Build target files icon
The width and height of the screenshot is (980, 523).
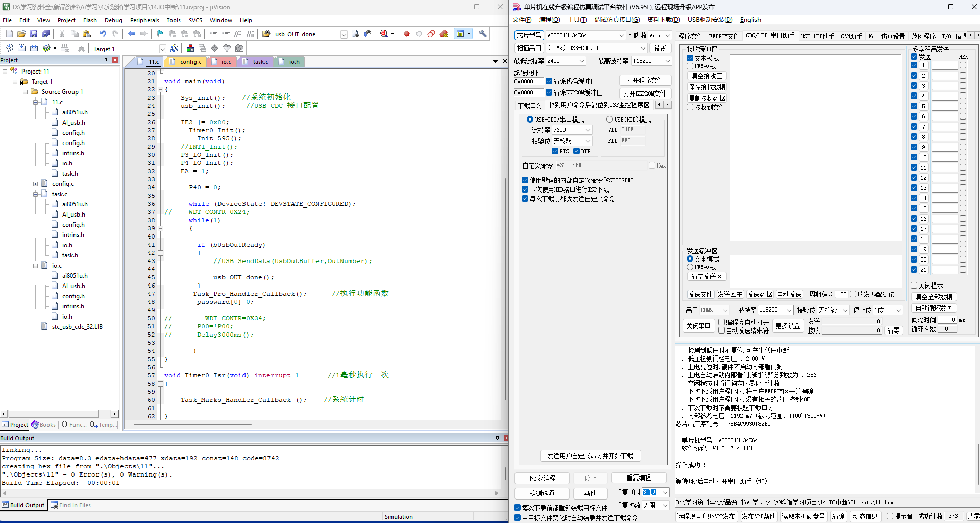click(21, 48)
